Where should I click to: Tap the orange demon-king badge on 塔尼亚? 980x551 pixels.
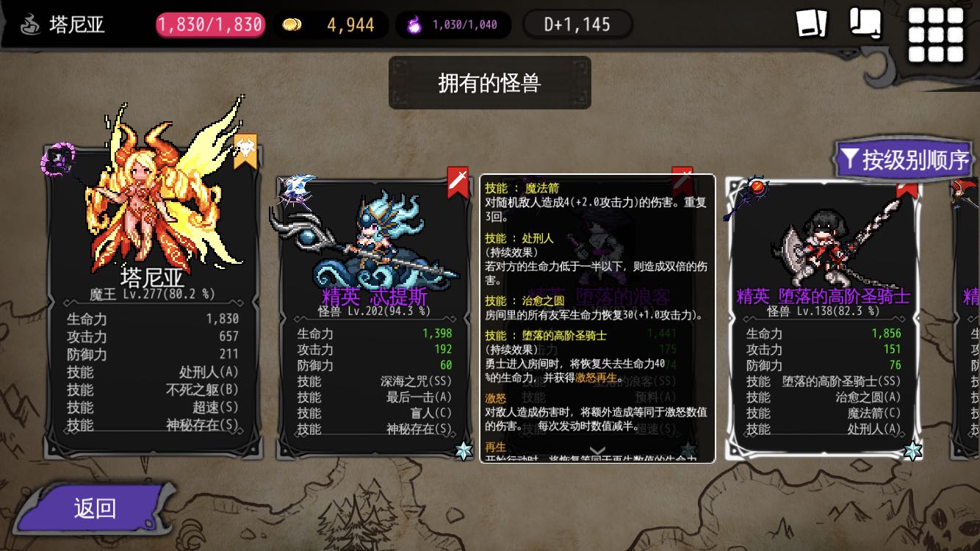245,151
